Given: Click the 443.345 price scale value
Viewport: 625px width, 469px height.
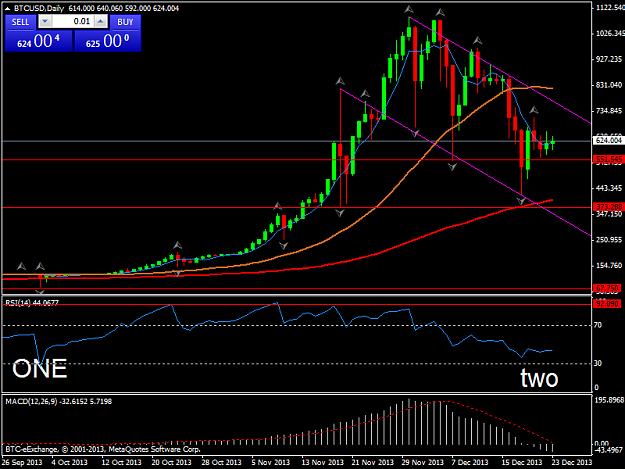Looking at the screenshot, I should [x=609, y=188].
